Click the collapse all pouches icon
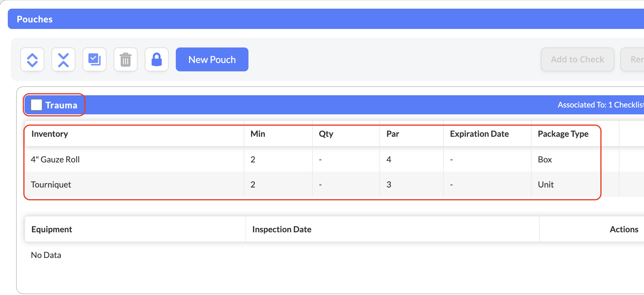This screenshot has height=295, width=644. 63,59
